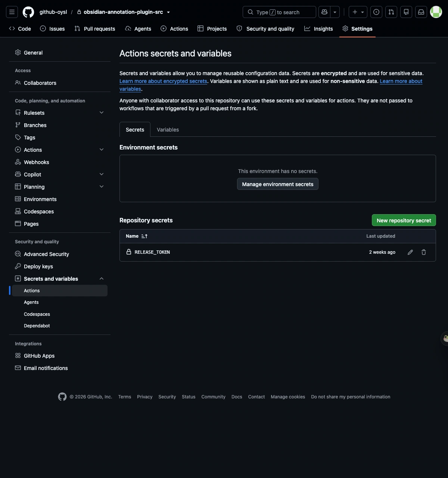Open Collaborators settings
The width and height of the screenshot is (448, 478).
click(60, 83)
